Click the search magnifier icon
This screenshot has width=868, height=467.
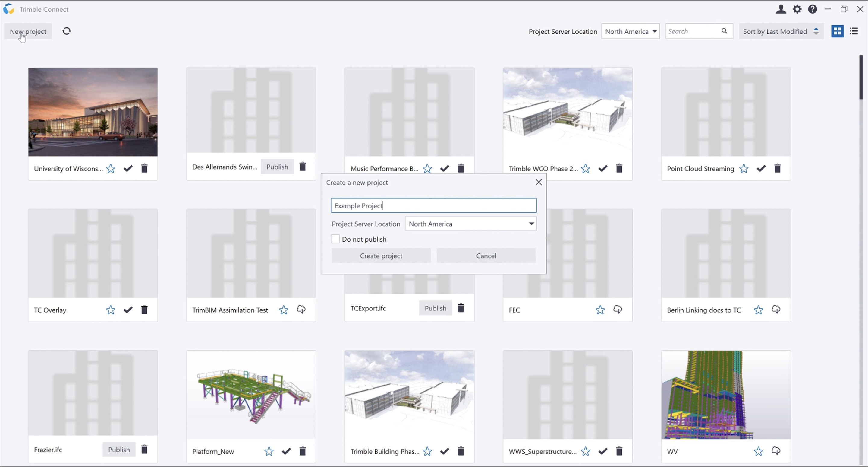coord(724,31)
